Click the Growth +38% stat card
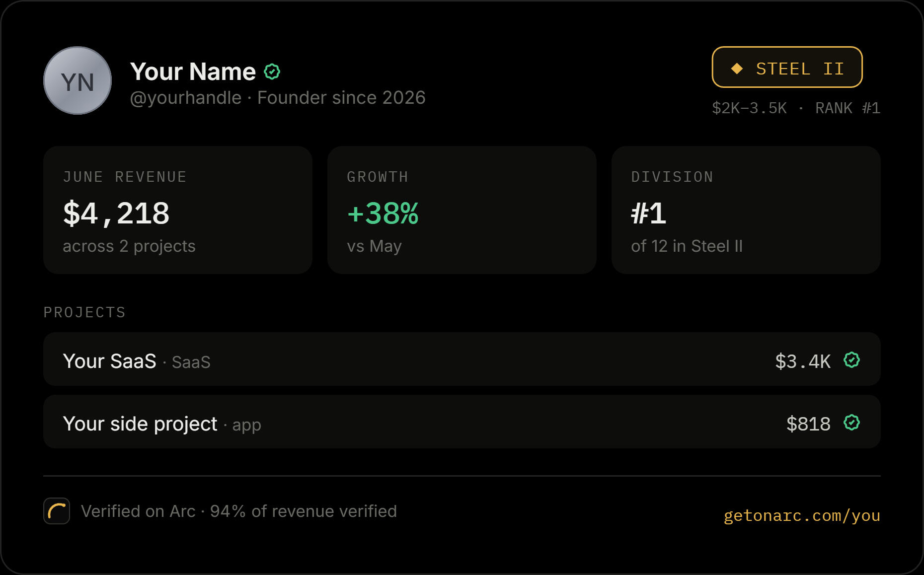This screenshot has width=924, height=575. tap(462, 210)
